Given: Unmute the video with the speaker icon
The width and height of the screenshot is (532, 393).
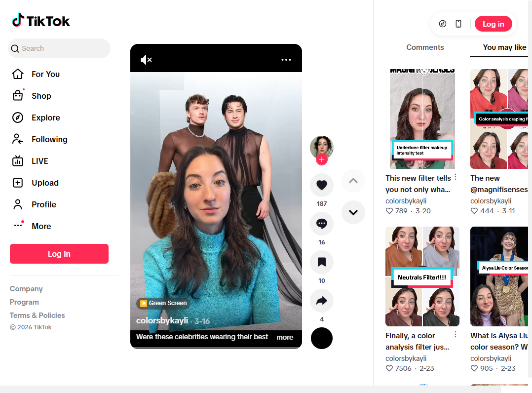Looking at the screenshot, I should (x=146, y=60).
